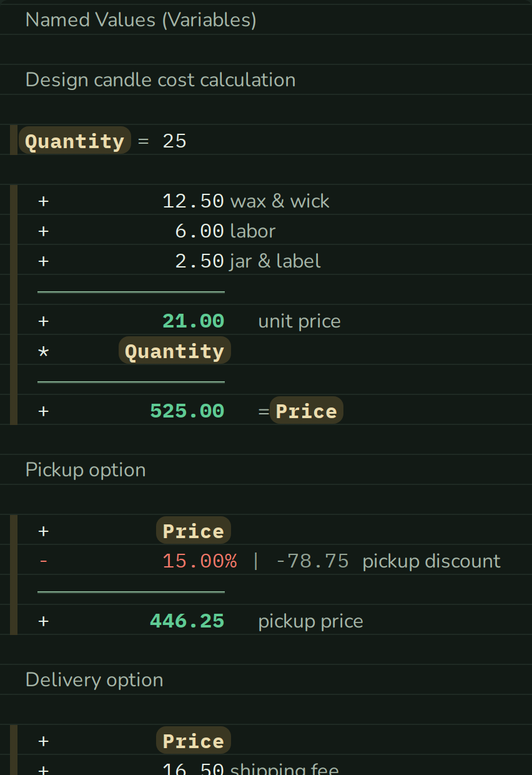Click the 'Design candle cost calculation' heading text

click(160, 80)
